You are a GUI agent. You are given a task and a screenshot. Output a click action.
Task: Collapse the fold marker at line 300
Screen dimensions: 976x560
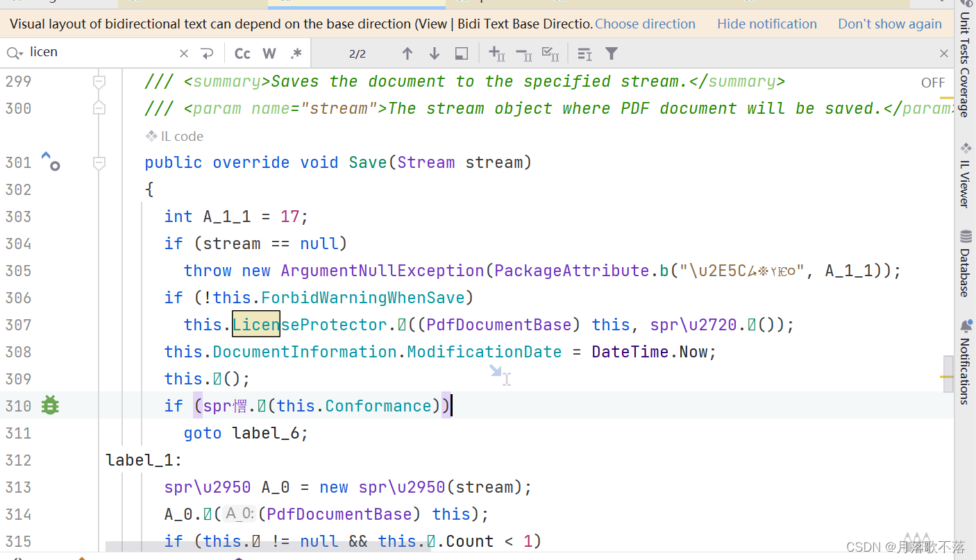point(99,108)
